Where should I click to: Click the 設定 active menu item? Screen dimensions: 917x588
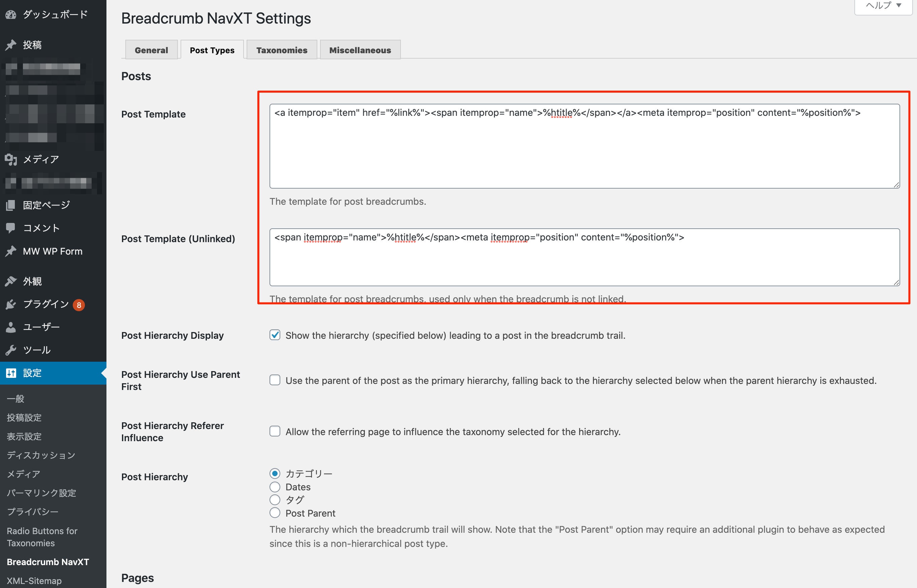coord(53,373)
